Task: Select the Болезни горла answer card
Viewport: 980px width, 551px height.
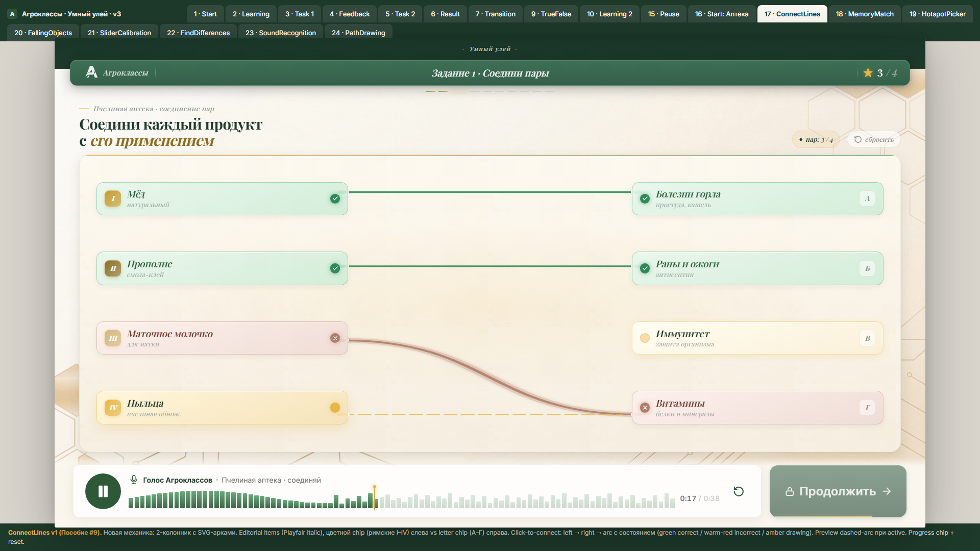Action: (x=757, y=199)
